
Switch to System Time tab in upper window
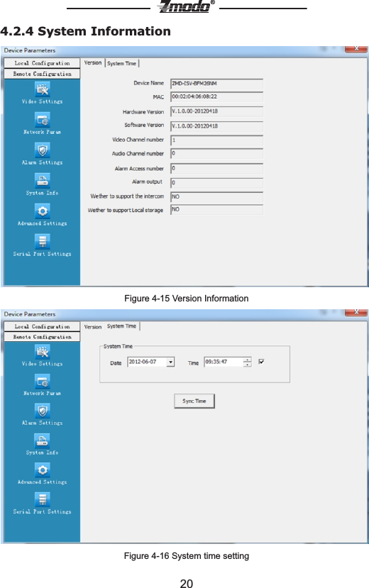click(122, 63)
